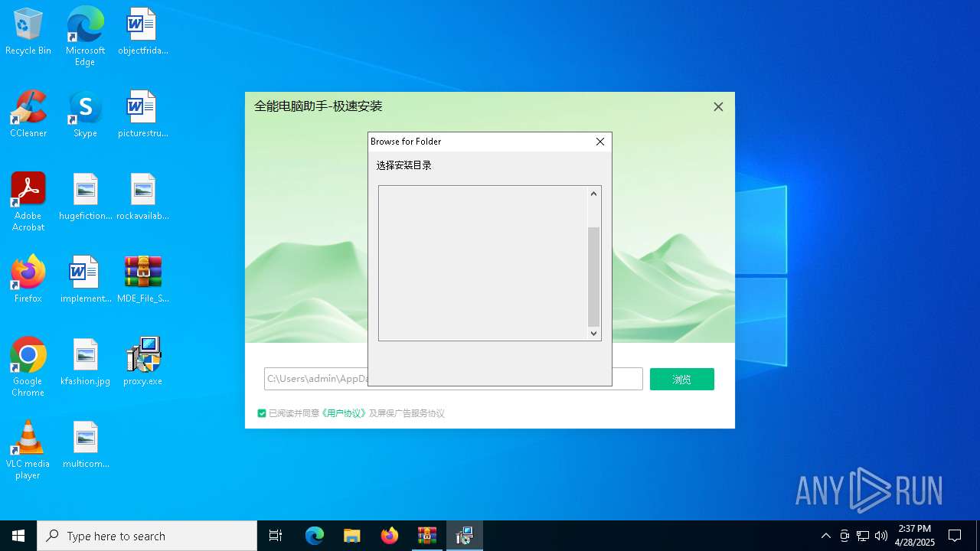Open the Adobe Acrobat desktop shortcut
980x551 pixels.
(28, 202)
